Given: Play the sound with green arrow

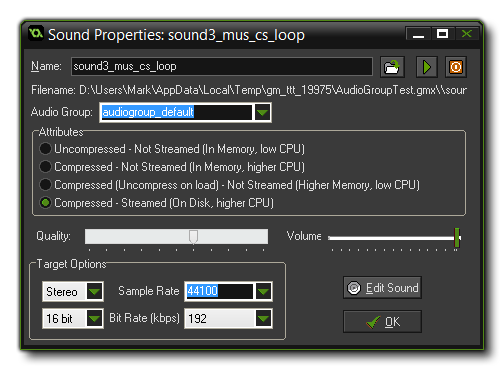Looking at the screenshot, I should [427, 67].
